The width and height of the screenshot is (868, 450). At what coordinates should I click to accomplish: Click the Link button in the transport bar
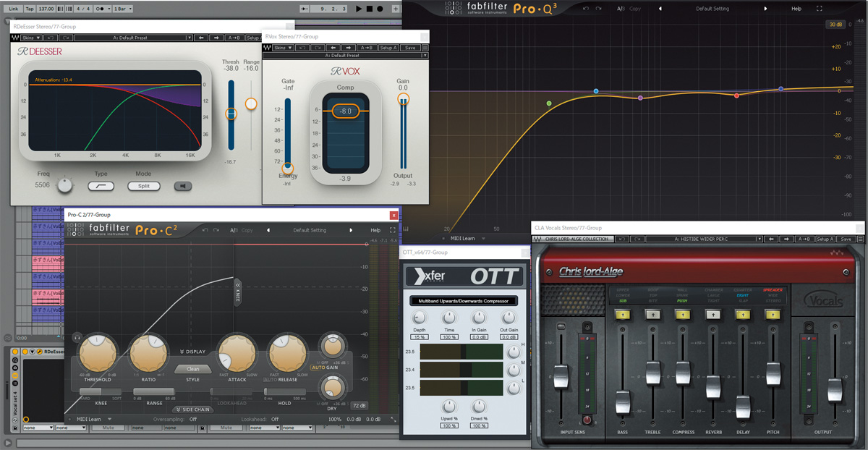tap(14, 9)
